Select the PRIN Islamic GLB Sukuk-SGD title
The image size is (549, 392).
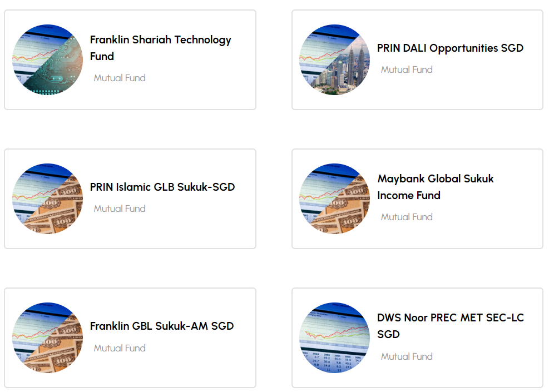point(162,187)
